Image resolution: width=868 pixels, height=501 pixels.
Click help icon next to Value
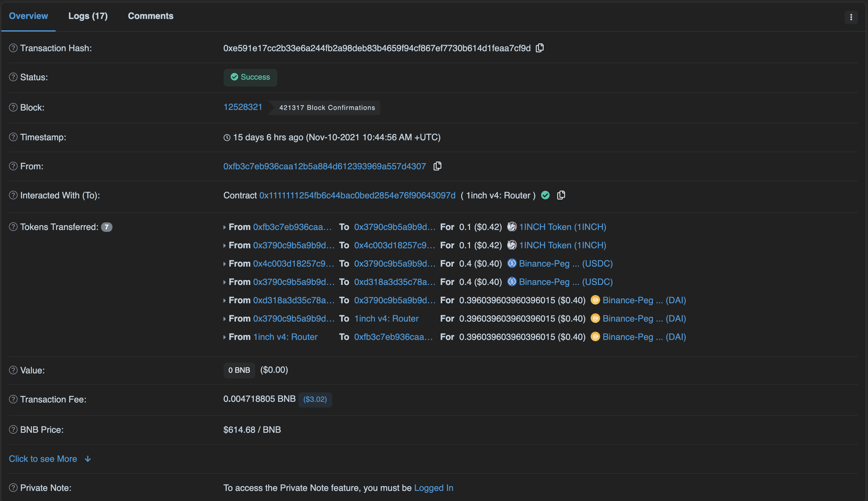(13, 370)
